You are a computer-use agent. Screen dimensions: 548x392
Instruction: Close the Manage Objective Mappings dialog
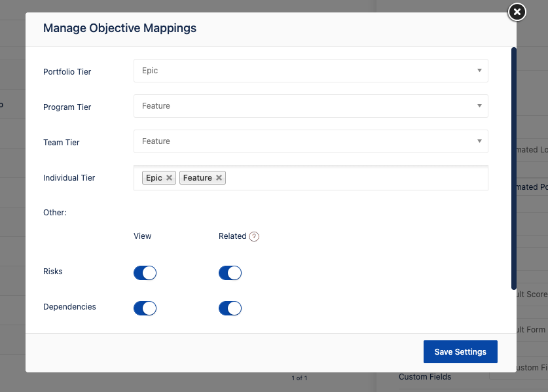pos(517,12)
